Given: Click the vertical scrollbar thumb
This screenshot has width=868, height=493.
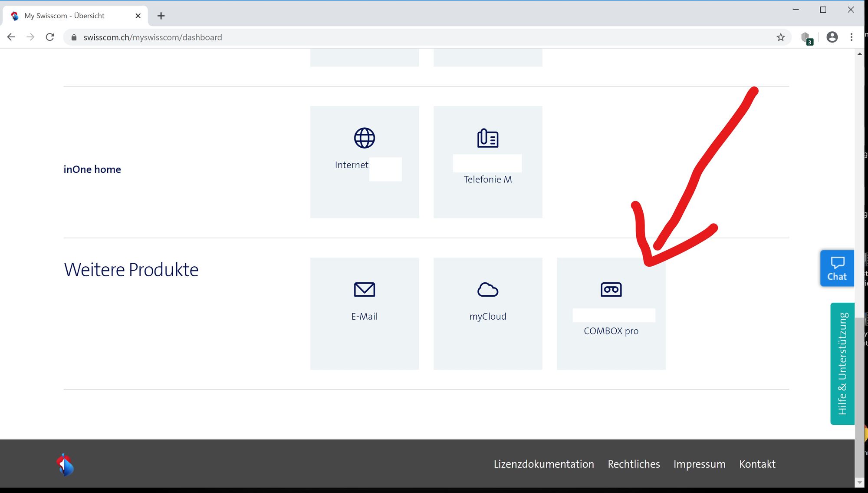Looking at the screenshot, I should [x=859, y=397].
